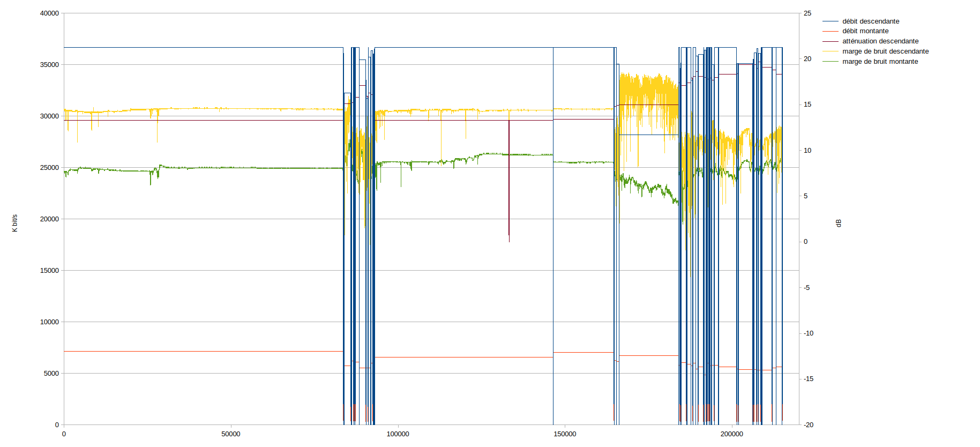Click the 40000 label on the left axis
The image size is (980, 447).
tap(49, 13)
